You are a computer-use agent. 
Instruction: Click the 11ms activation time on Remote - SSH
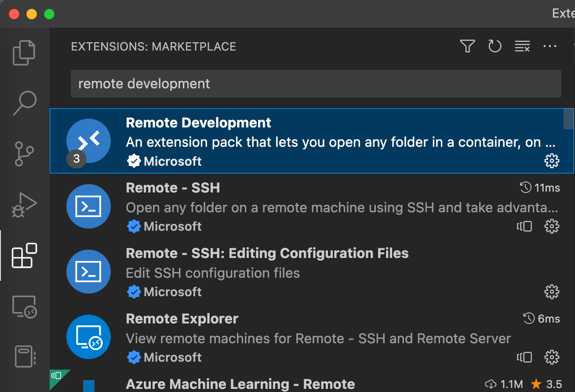pyautogui.click(x=540, y=188)
